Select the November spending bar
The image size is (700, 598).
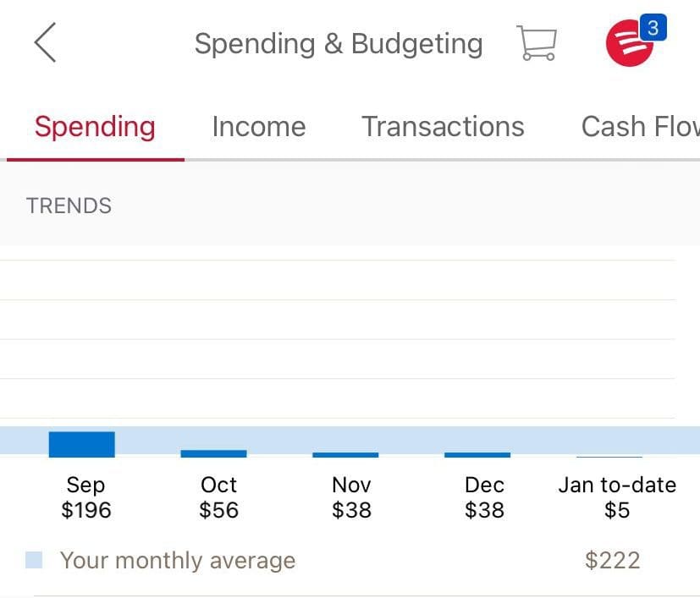pyautogui.click(x=347, y=455)
